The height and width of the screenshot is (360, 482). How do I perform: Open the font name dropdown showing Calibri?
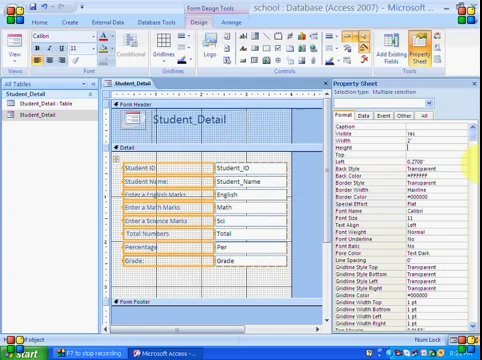click(93, 36)
